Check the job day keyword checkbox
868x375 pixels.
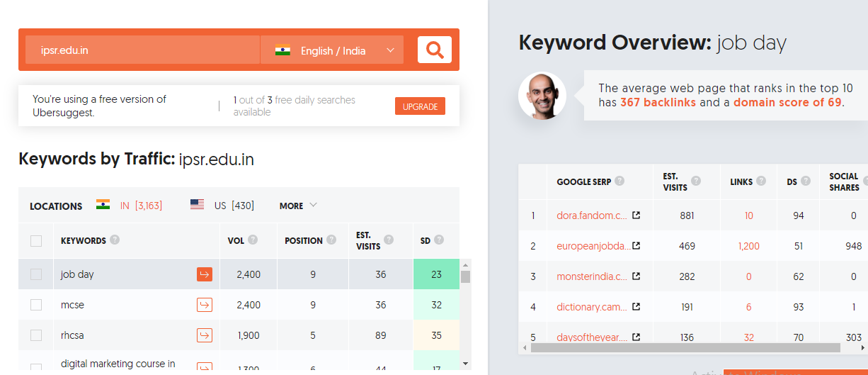pos(36,274)
